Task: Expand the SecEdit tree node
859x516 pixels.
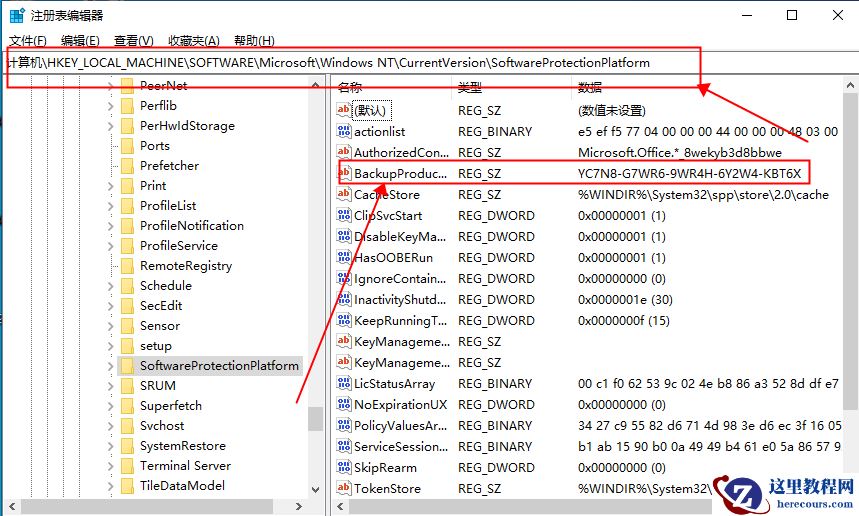Action: [111, 306]
